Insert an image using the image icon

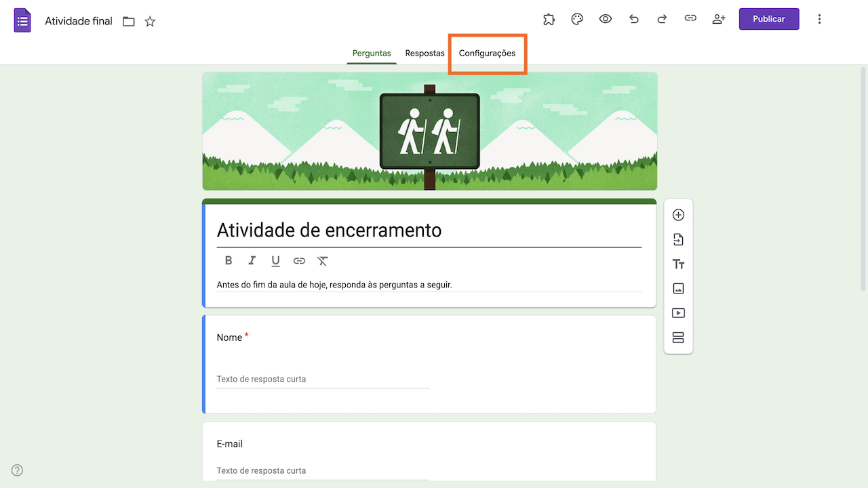coord(678,288)
